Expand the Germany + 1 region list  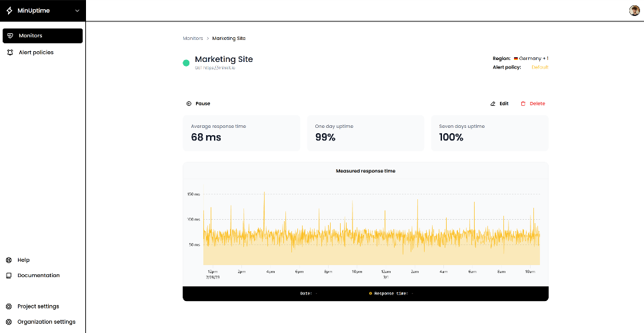[531, 59]
